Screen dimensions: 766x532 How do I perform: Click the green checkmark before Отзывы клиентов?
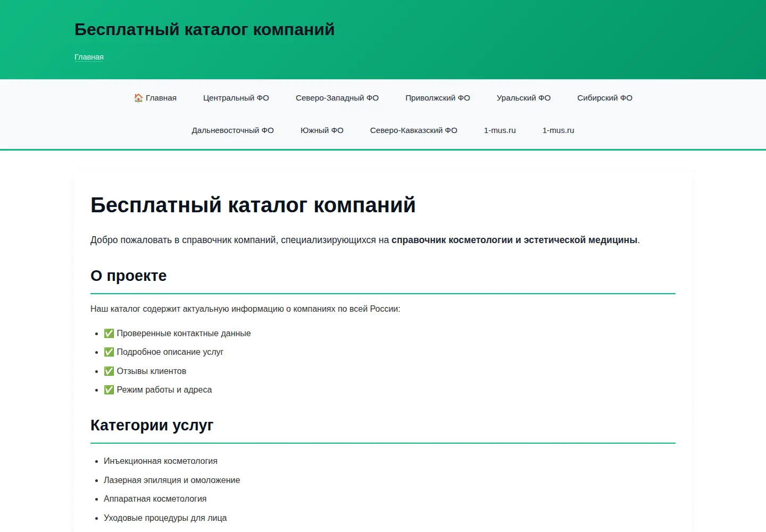(109, 371)
